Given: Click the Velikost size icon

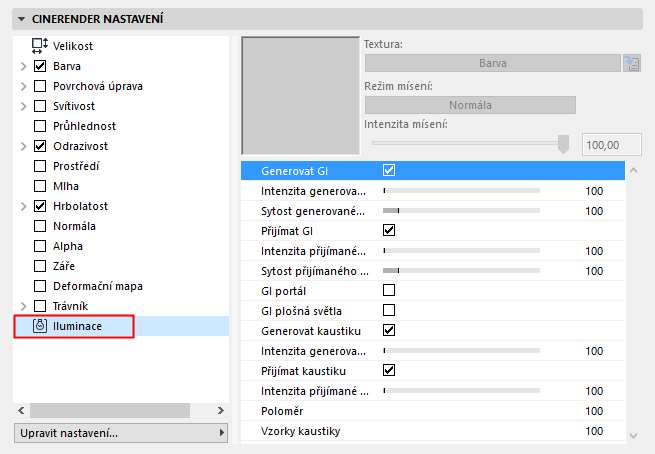Looking at the screenshot, I should point(40,46).
